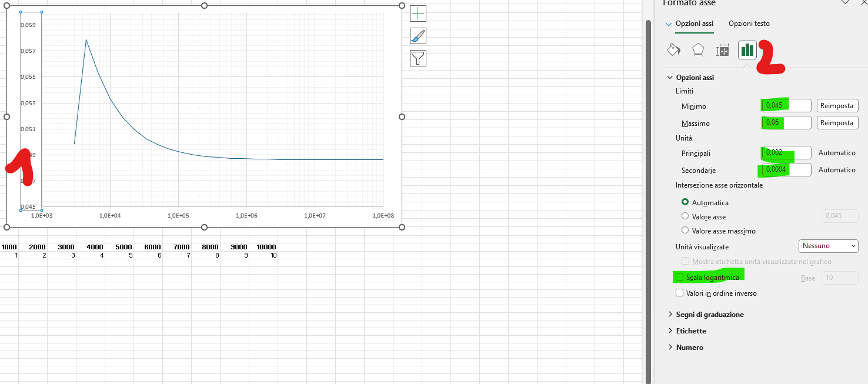868x384 pixels.
Task: Open the Chart Elements plus button
Action: click(x=418, y=14)
